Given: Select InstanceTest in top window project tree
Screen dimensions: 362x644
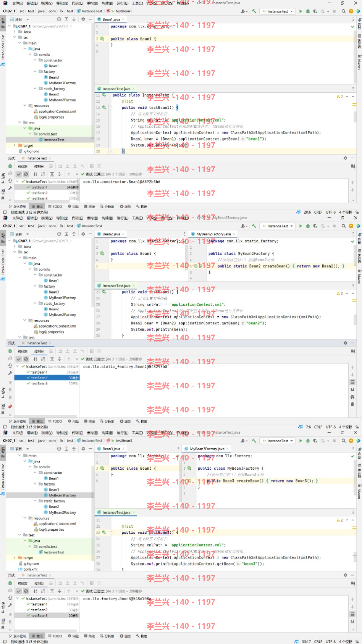Looking at the screenshot, I should coord(52,140).
